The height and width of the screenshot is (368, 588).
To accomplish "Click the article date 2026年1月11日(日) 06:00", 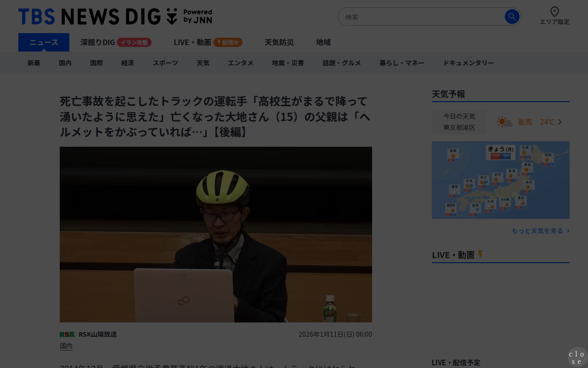I will tap(335, 334).
